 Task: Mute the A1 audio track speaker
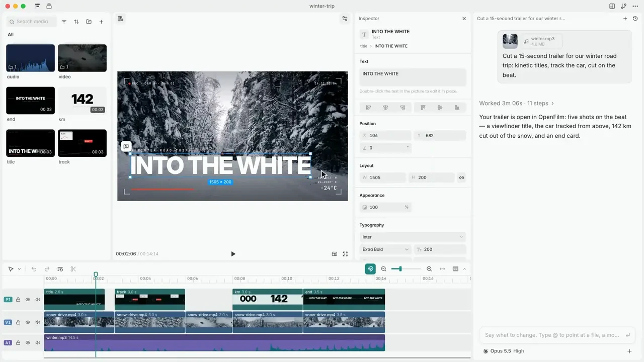click(38, 343)
